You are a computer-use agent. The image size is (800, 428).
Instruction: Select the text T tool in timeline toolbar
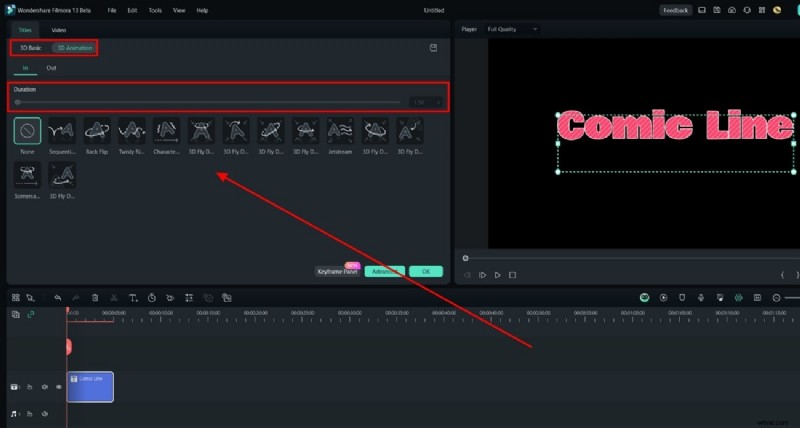pos(131,298)
